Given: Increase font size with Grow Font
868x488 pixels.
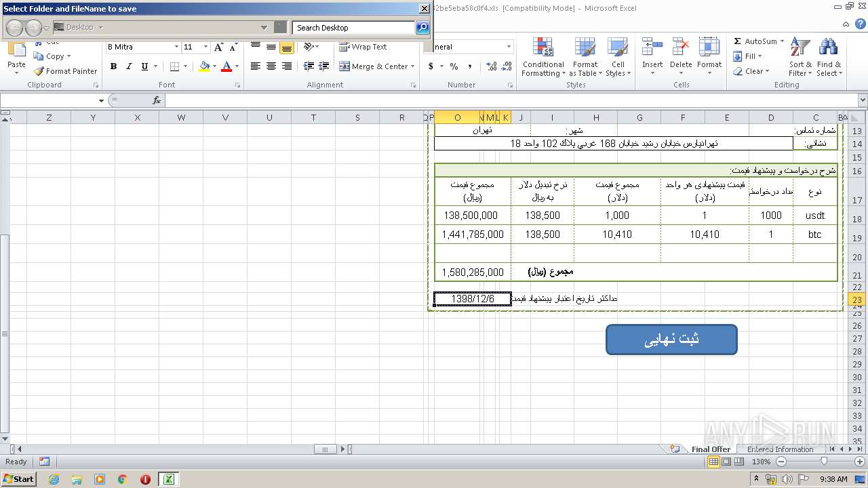Looking at the screenshot, I should click(x=218, y=47).
